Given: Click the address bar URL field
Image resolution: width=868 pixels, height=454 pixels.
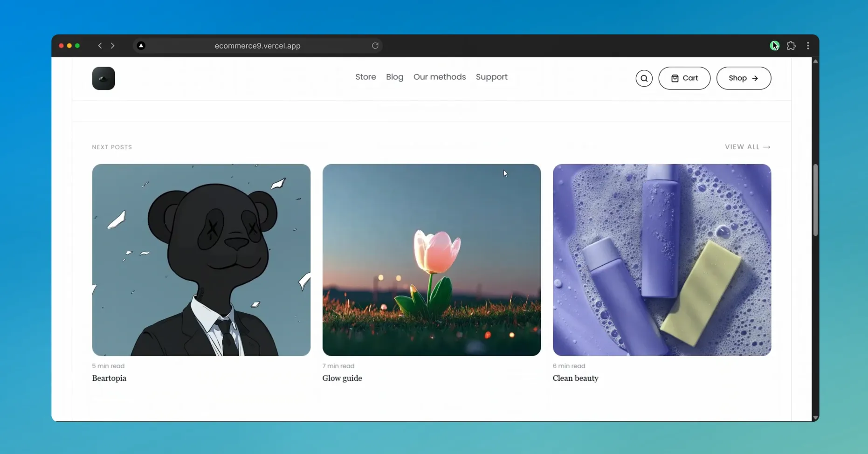Looking at the screenshot, I should click(258, 46).
